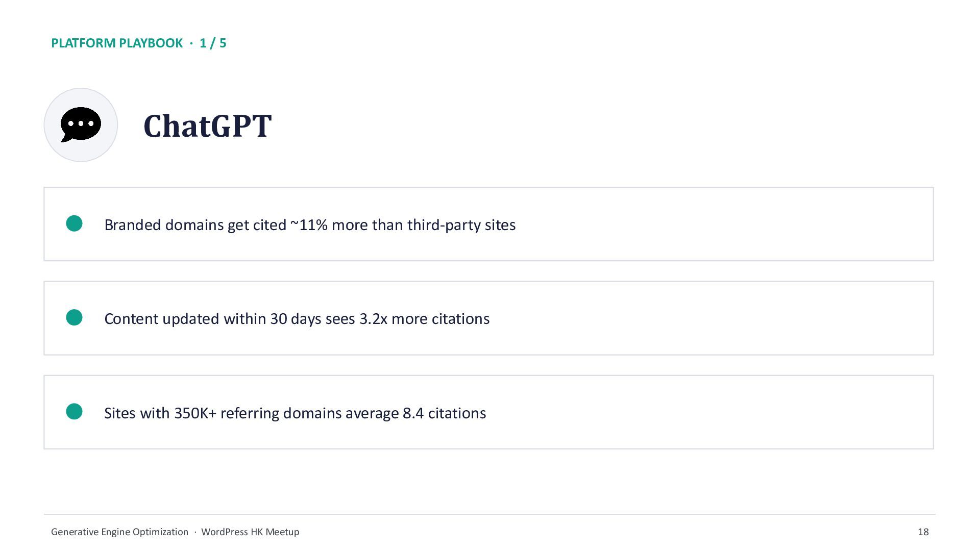Select the green bullet beside Sites with 350K+
The width and height of the screenshot is (980, 551).
pos(75,412)
